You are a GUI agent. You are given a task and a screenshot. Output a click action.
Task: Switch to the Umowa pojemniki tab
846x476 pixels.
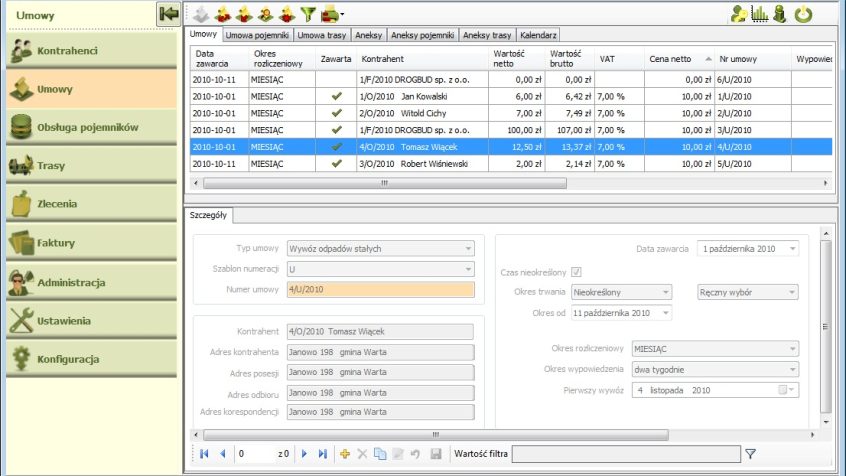tap(257, 35)
